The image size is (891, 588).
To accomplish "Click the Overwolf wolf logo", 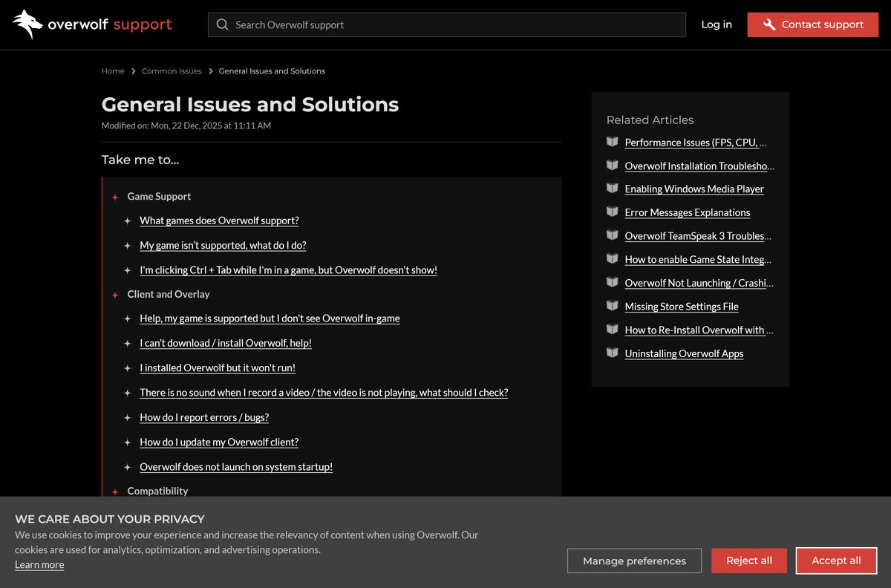I will click(27, 24).
